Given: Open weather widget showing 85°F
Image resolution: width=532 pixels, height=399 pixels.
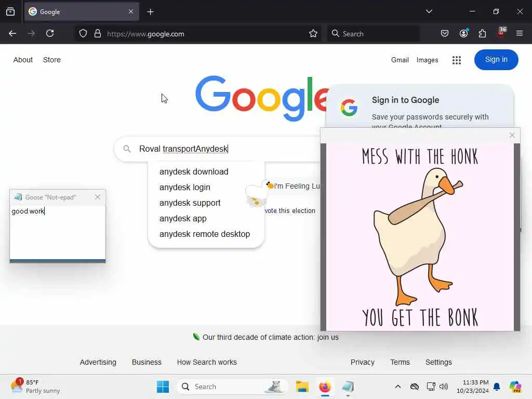Looking at the screenshot, I should pyautogui.click(x=35, y=387).
